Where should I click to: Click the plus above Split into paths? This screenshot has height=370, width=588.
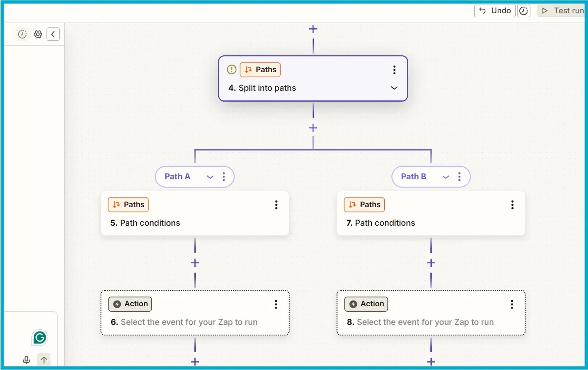click(313, 29)
